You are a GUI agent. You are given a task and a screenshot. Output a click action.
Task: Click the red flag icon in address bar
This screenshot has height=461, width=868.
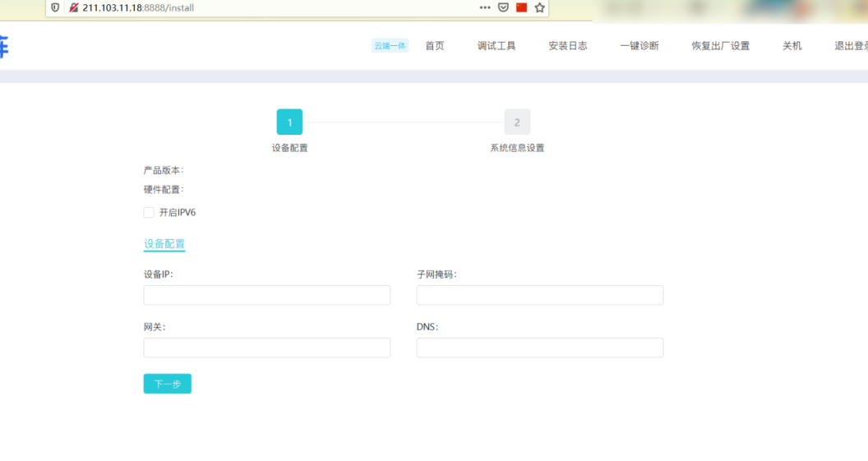point(521,7)
